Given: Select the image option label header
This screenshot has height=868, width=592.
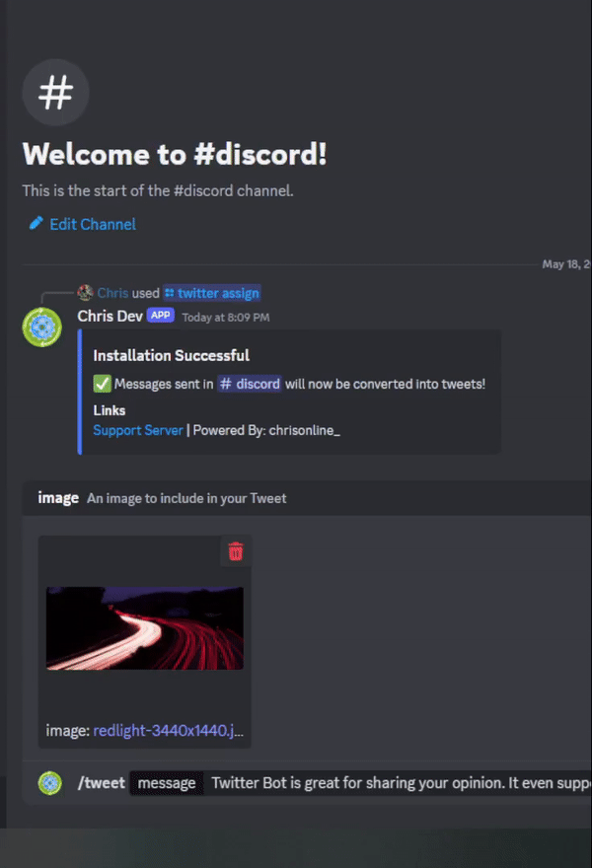Looking at the screenshot, I should click(58, 498).
